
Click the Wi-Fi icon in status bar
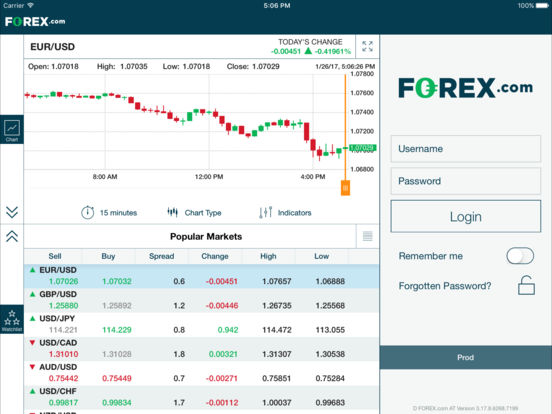click(x=31, y=5)
